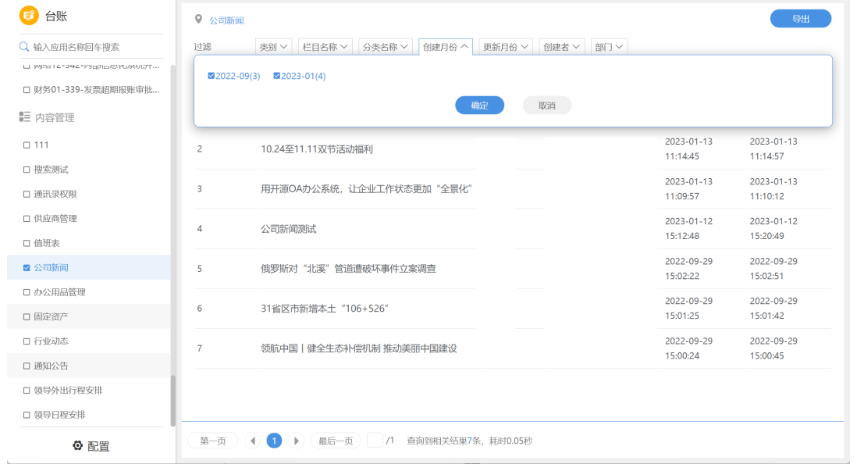This screenshot has height=468, width=856.
Task: Uncheck the 2022-09(3) month filter
Action: point(211,76)
